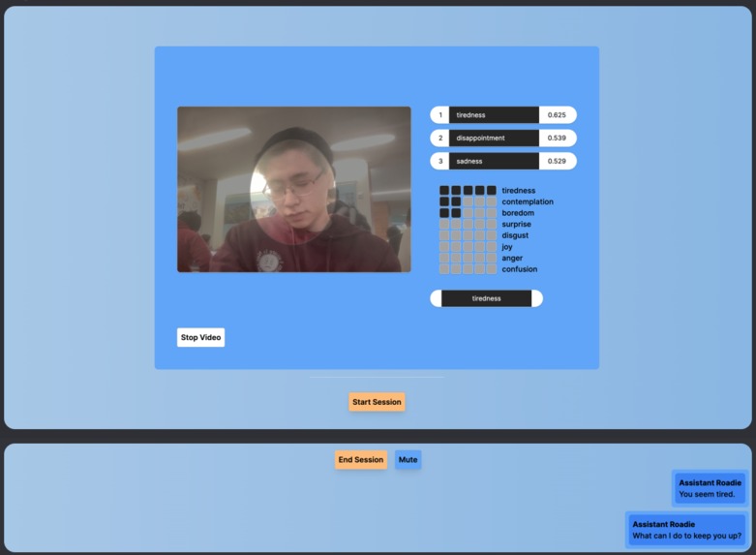
Task: Click the rank number 2 badge
Action: click(440, 139)
